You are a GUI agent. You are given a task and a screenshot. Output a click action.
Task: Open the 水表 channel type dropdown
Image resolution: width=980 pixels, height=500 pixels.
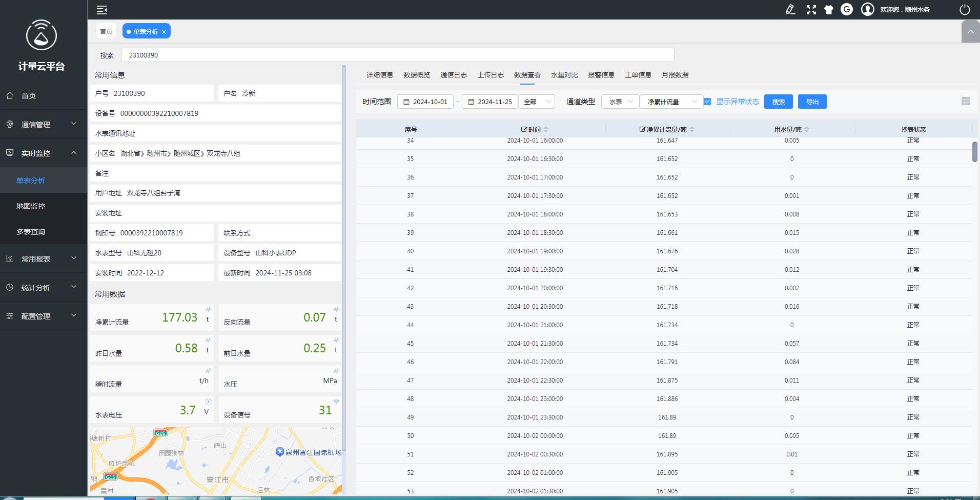pos(620,102)
